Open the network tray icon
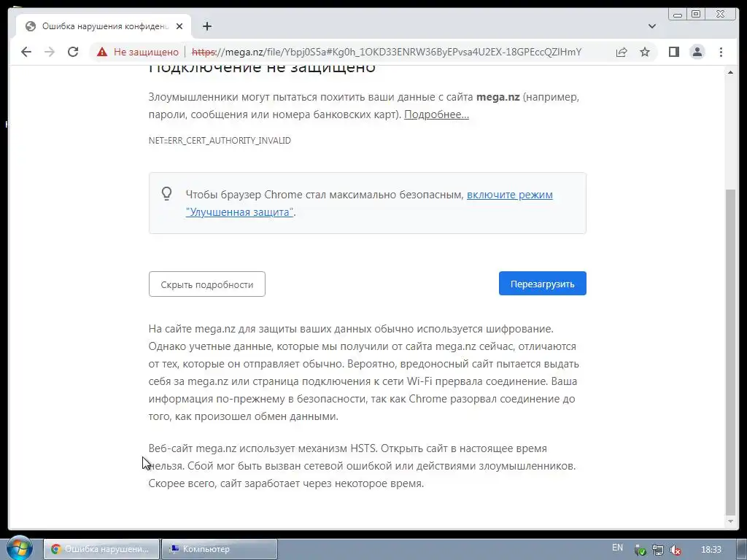 [658, 550]
